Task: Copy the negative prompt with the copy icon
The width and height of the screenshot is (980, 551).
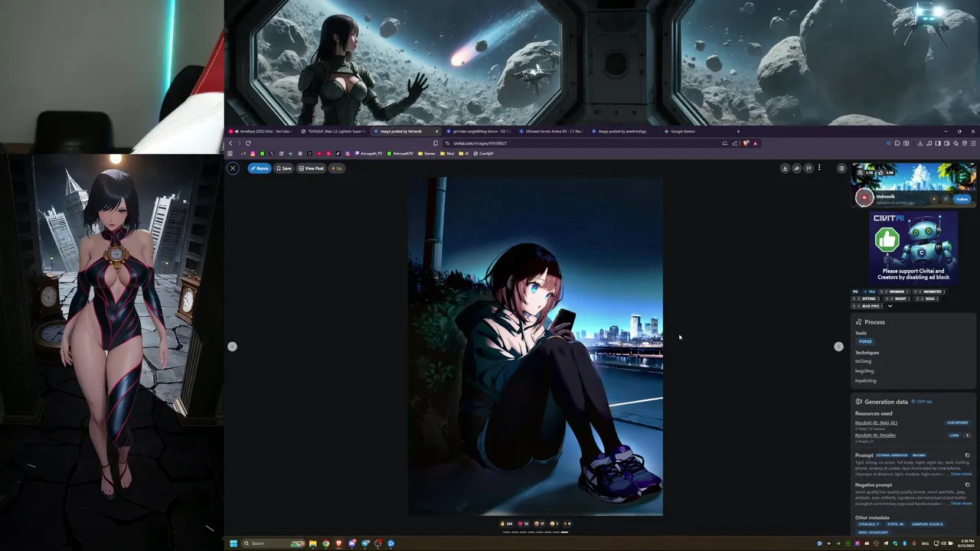Action: click(x=967, y=484)
